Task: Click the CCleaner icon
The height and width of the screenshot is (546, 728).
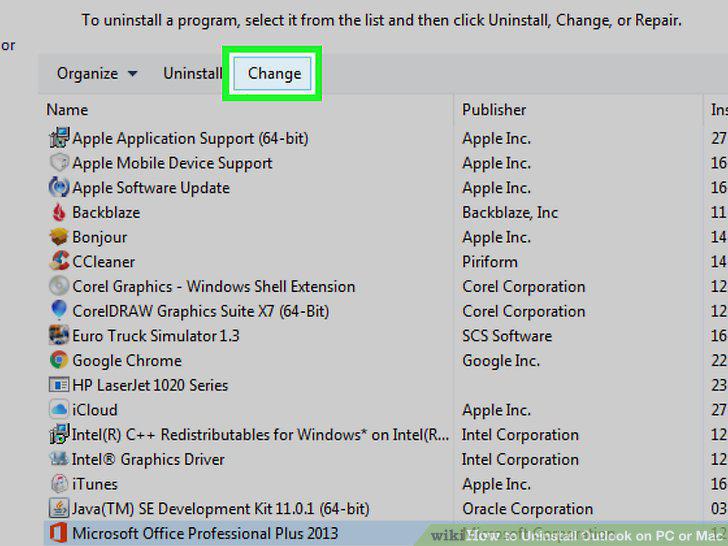Action: (59, 261)
